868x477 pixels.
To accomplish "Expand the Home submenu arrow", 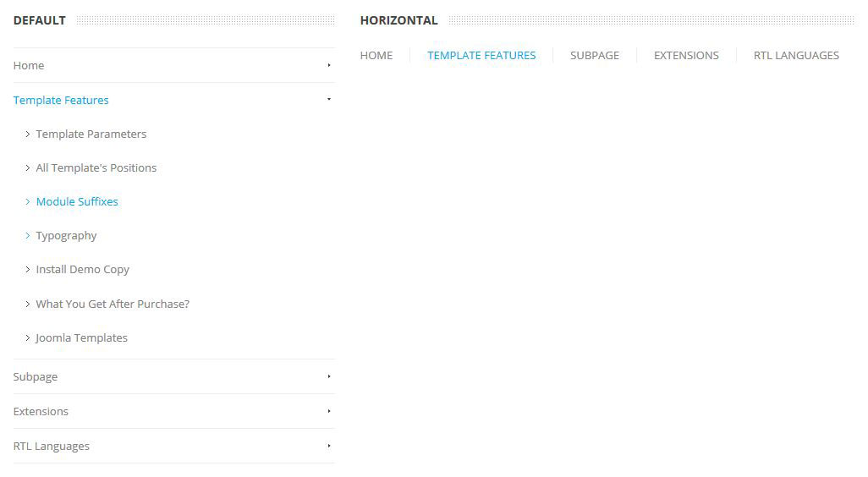I will (x=329, y=65).
